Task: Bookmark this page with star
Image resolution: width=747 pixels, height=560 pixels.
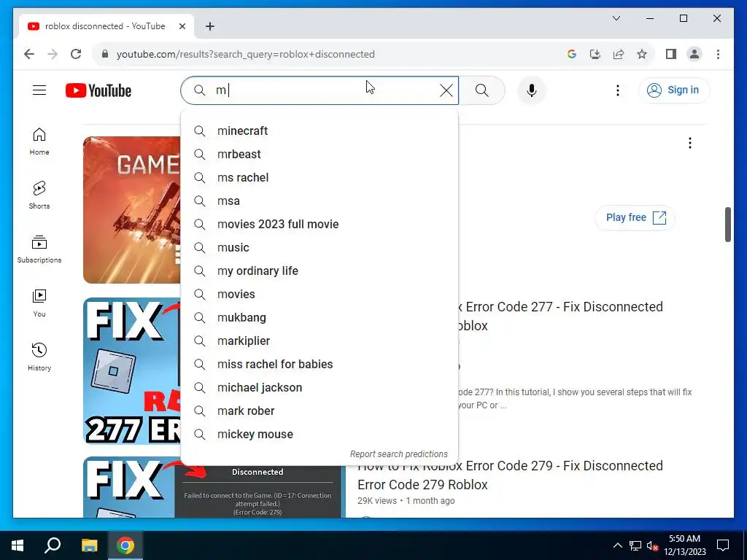Action: (642, 54)
